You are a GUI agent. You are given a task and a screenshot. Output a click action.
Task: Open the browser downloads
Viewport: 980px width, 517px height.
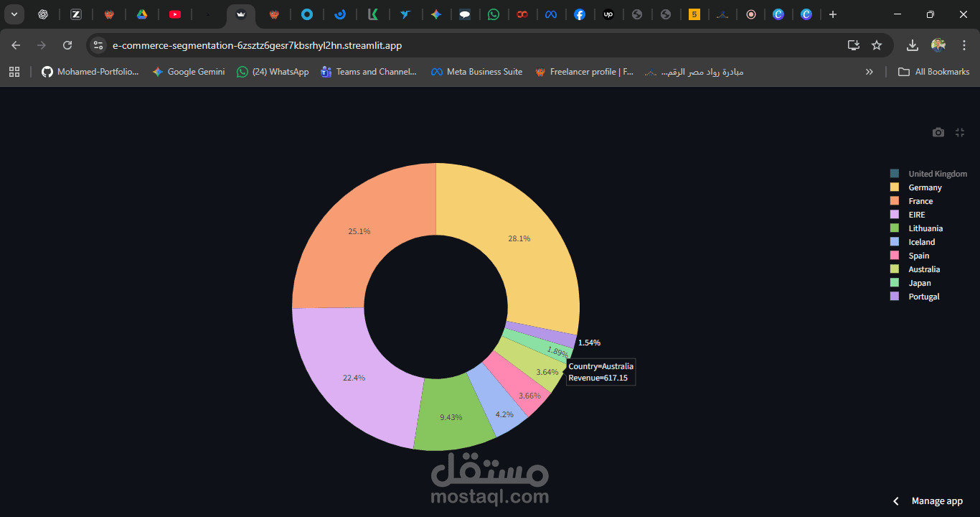tap(913, 45)
